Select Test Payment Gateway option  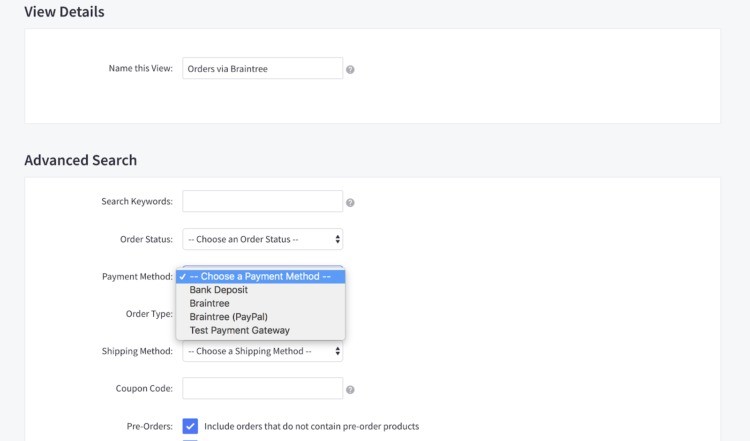tap(239, 331)
